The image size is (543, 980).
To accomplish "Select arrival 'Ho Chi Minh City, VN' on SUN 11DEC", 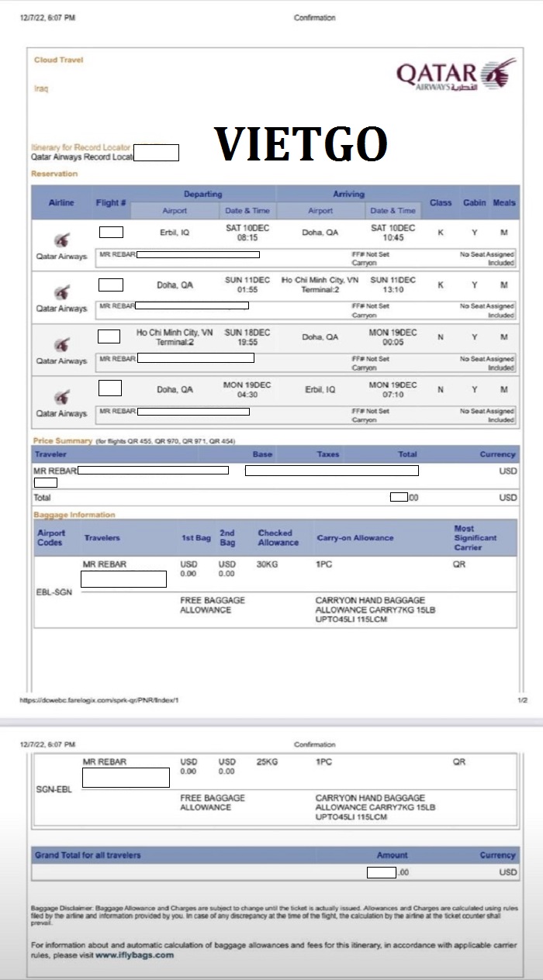I will click(x=320, y=280).
